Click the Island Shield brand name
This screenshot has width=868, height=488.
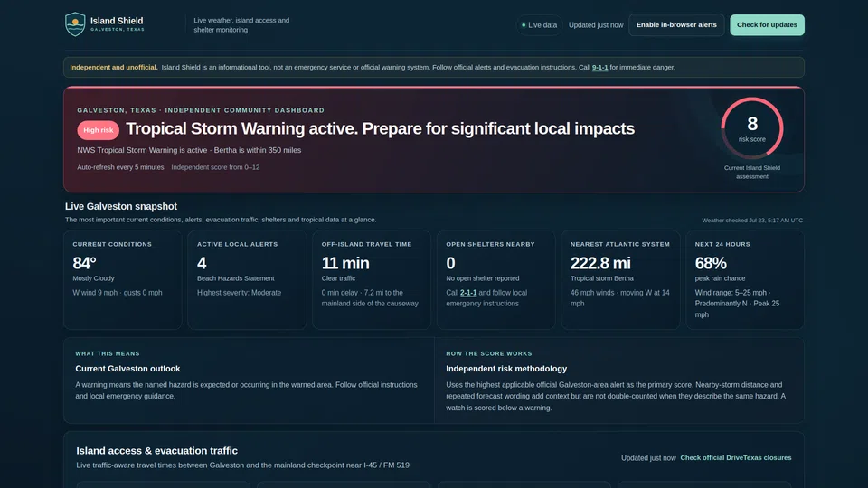point(117,21)
